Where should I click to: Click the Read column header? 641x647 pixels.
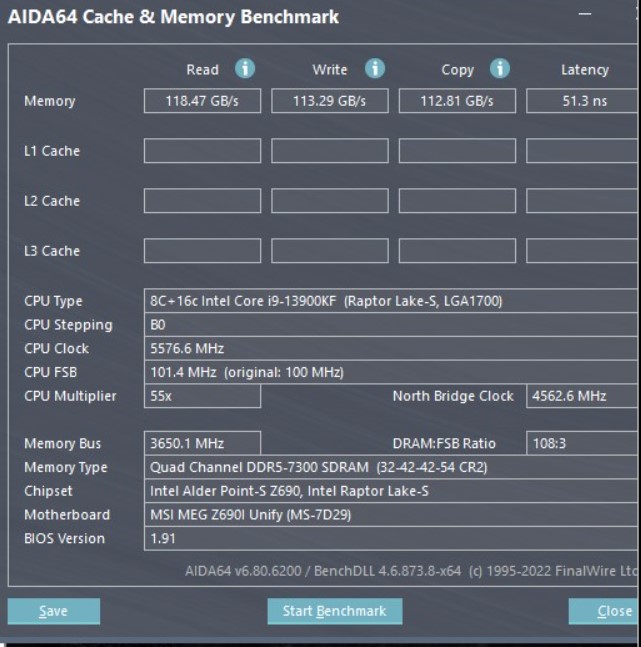pyautogui.click(x=202, y=69)
